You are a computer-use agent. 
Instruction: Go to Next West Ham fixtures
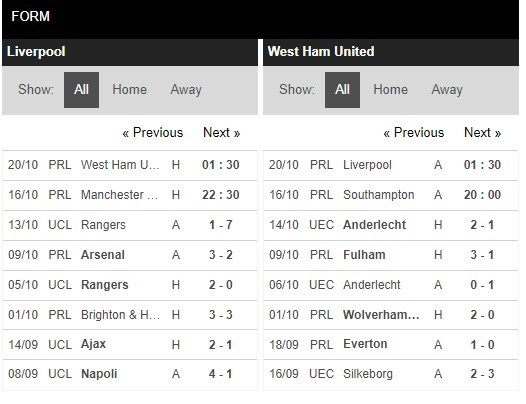tap(483, 133)
